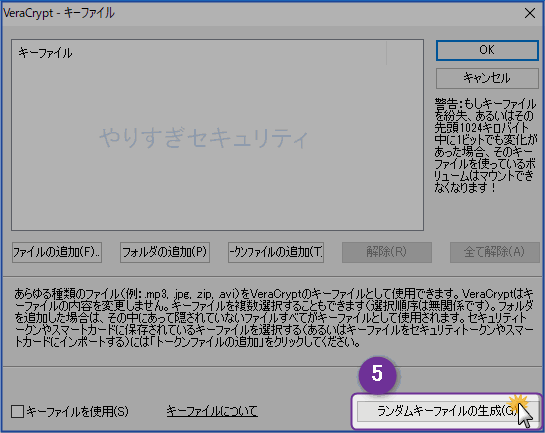
Task: Close the VeraCrypt キーファイル dialog
Action: 530,14
